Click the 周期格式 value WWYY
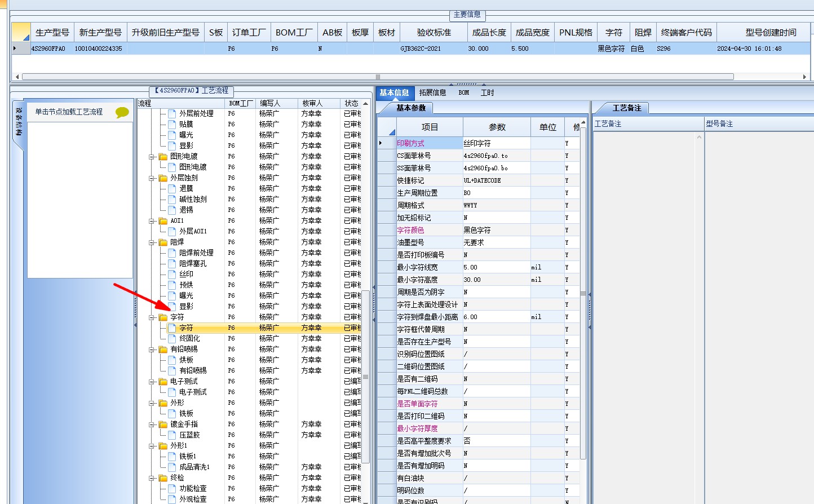This screenshot has width=814, height=504. (x=496, y=205)
